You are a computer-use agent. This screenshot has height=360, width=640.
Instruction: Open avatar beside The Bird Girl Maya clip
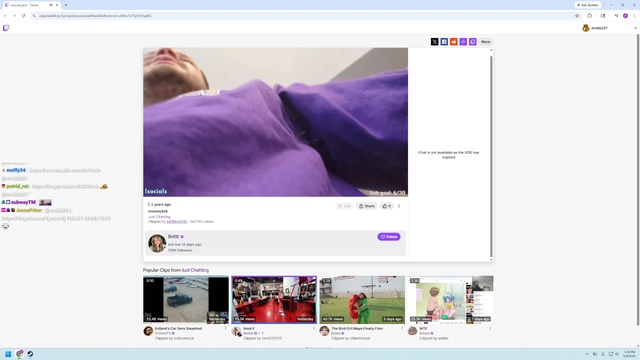(324, 331)
